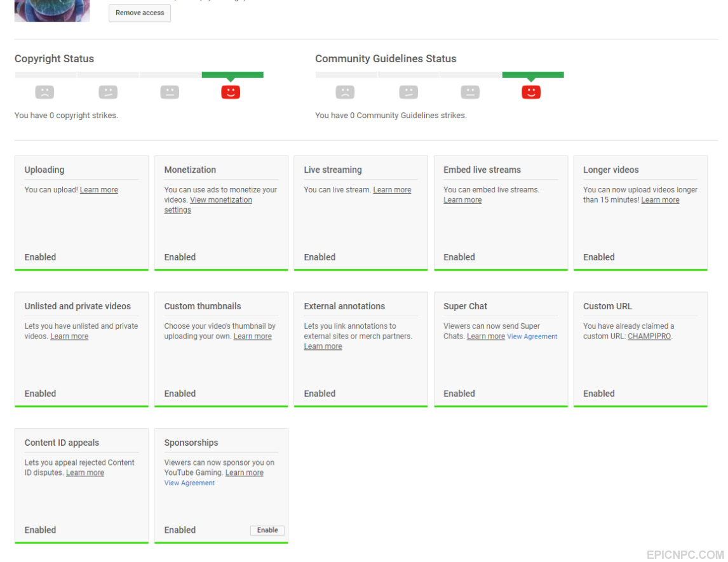The image size is (728, 562).
Task: Click the green Copyright Status progress bar segment
Action: (x=233, y=75)
